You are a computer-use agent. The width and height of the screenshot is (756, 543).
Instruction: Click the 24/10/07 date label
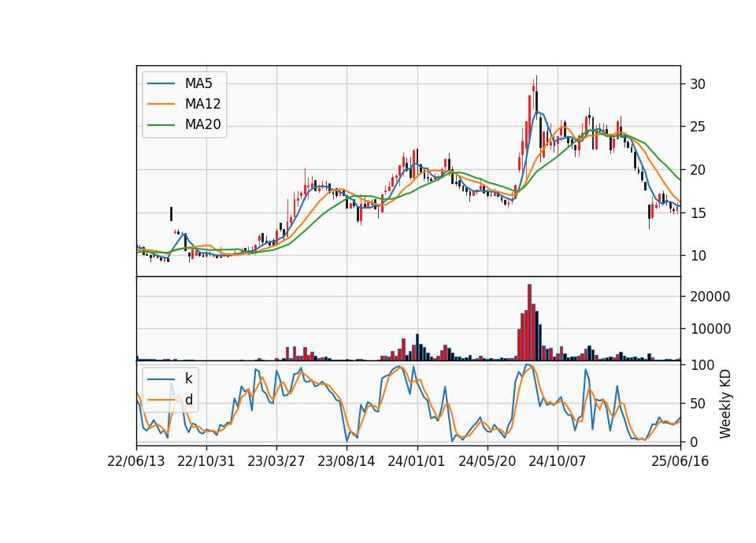tap(558, 461)
